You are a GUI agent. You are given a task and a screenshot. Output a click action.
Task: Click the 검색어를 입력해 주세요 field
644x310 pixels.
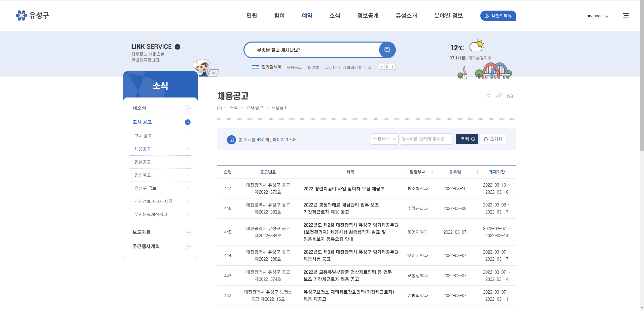pyautogui.click(x=426, y=139)
